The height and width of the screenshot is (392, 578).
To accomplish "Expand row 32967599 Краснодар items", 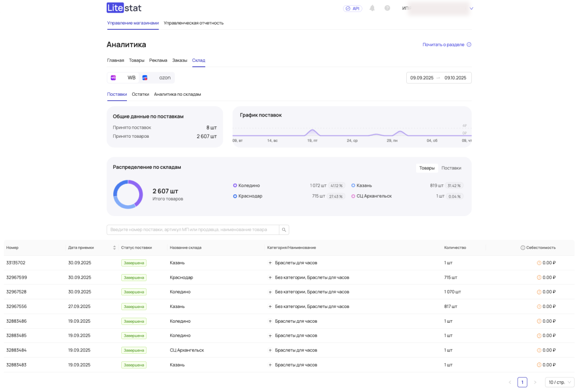I will (x=270, y=277).
